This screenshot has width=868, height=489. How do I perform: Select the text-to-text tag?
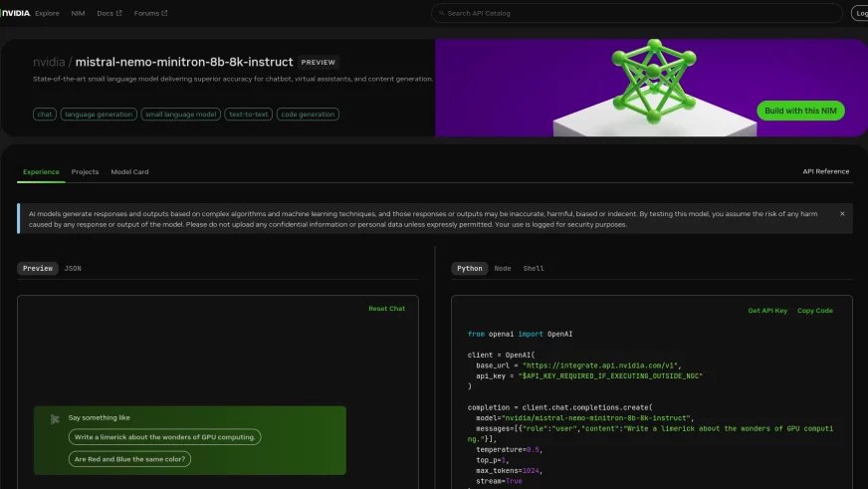pyautogui.click(x=249, y=115)
